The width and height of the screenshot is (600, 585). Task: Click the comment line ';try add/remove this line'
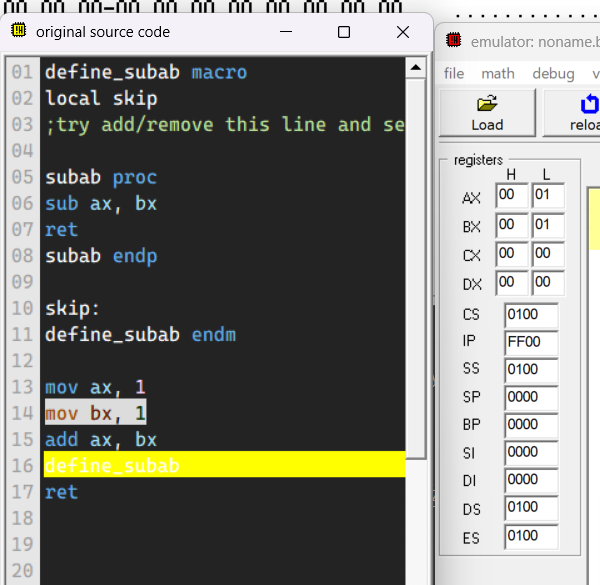pos(225,125)
